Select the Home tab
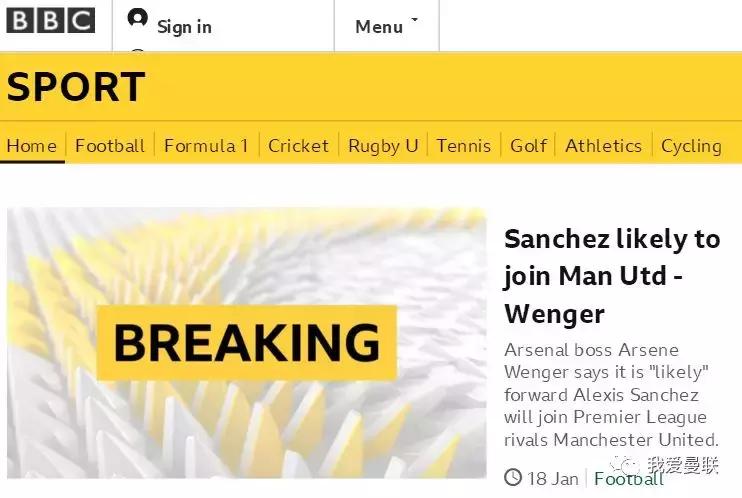 (x=32, y=146)
